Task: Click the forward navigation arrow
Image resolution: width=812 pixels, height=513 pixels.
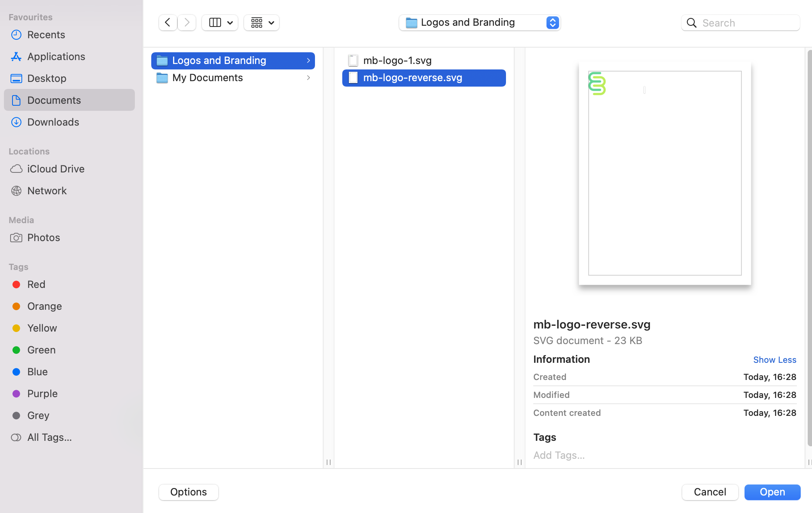Action: pos(187,22)
